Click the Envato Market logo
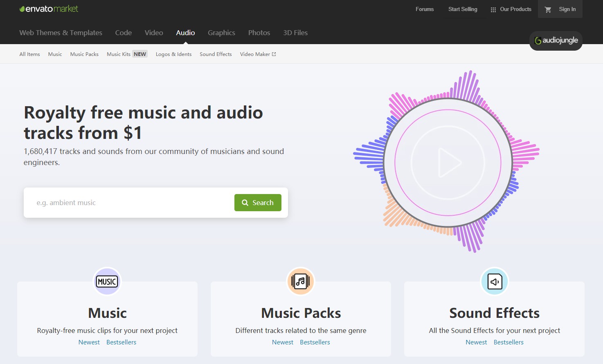603x364 pixels. coord(49,9)
